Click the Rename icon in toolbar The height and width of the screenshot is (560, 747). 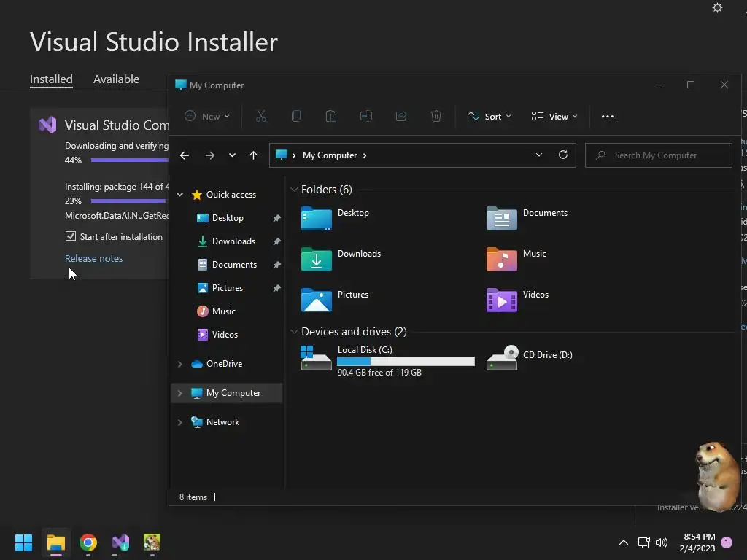coord(366,116)
